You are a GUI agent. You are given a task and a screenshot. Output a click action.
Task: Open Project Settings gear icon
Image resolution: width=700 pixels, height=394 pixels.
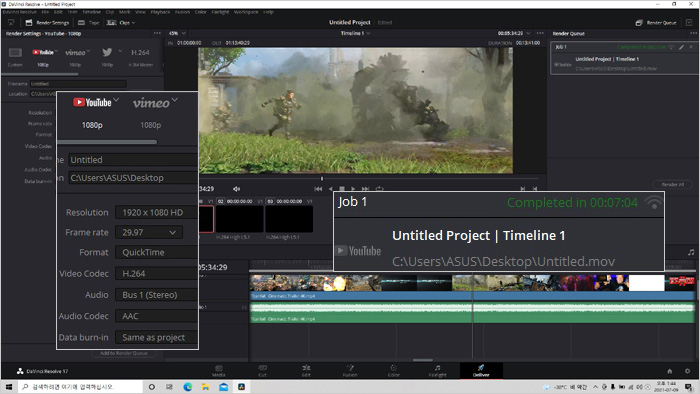pyautogui.click(x=688, y=371)
